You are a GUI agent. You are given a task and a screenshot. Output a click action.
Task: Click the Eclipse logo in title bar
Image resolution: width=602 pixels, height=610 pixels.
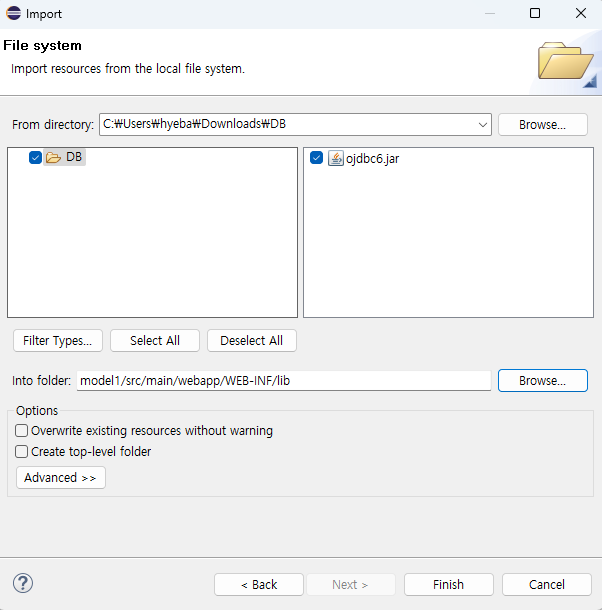14,13
